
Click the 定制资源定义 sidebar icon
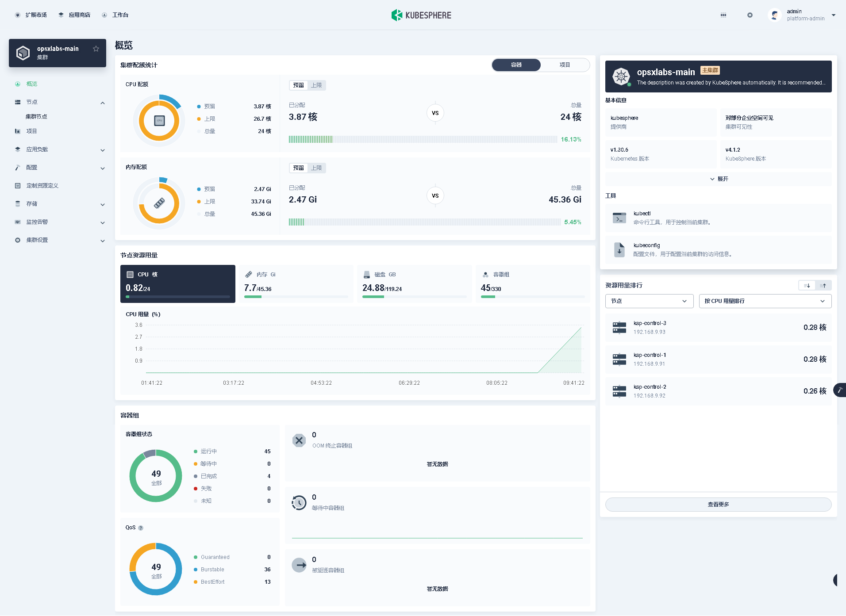pos(18,186)
